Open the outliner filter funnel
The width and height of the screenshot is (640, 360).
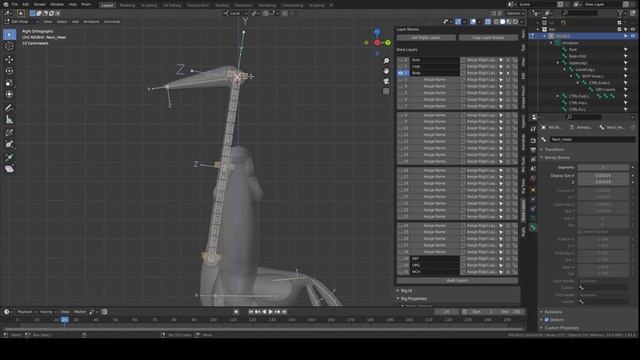click(x=621, y=13)
